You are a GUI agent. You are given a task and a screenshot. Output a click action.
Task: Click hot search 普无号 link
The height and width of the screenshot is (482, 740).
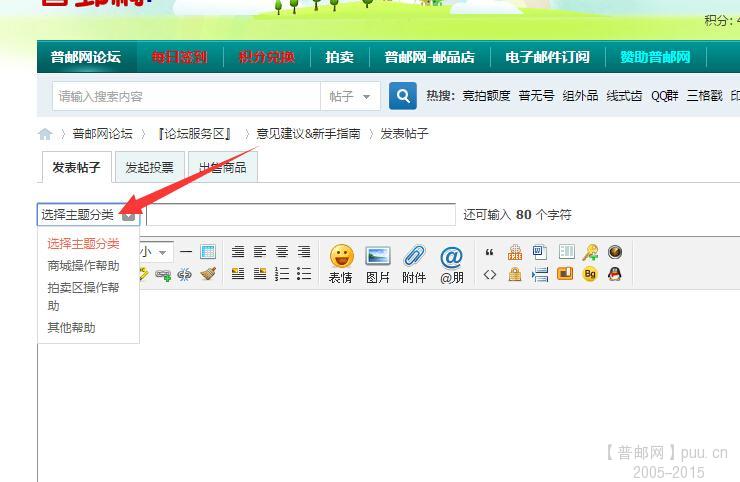(x=536, y=96)
